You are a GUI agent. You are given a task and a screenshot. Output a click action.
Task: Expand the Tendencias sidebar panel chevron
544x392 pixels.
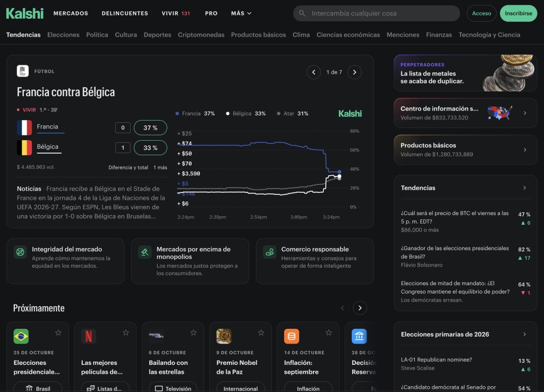524,188
